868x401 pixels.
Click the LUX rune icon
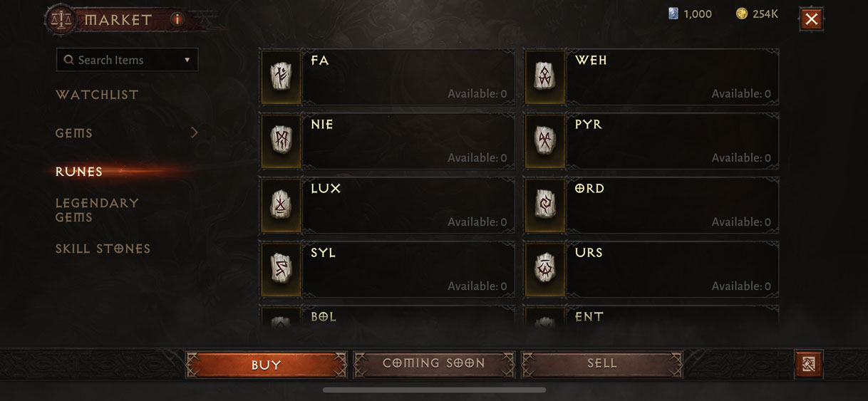click(x=281, y=205)
